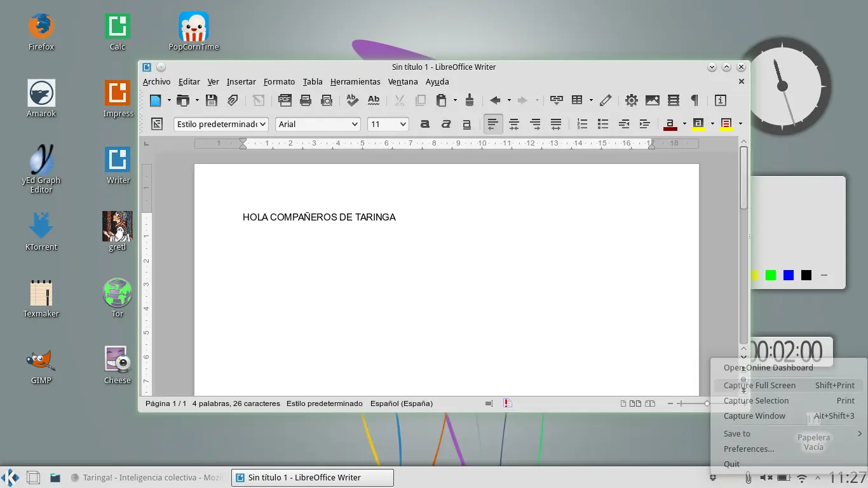Open the Insertar menu

[x=241, y=81]
